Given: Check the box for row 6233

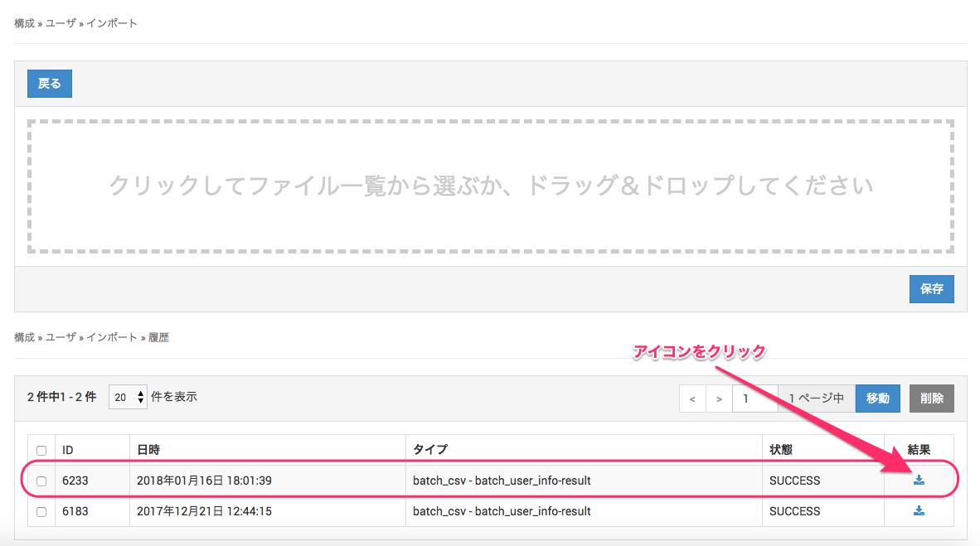Looking at the screenshot, I should pos(41,481).
